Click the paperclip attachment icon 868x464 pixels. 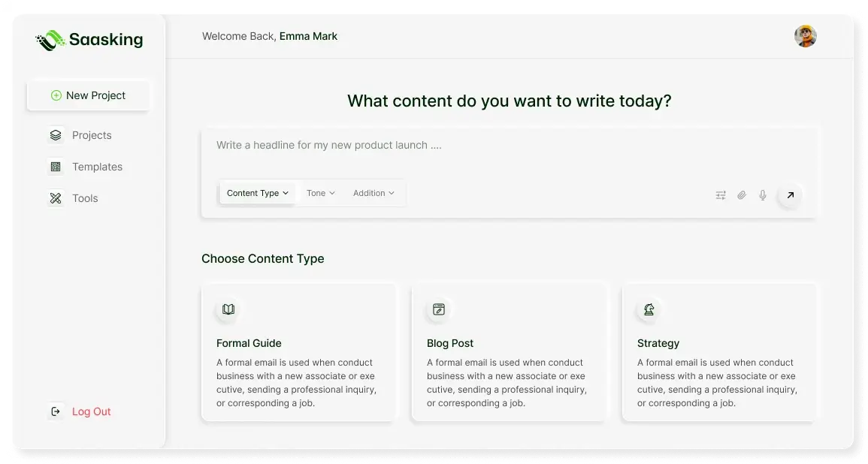pyautogui.click(x=741, y=195)
